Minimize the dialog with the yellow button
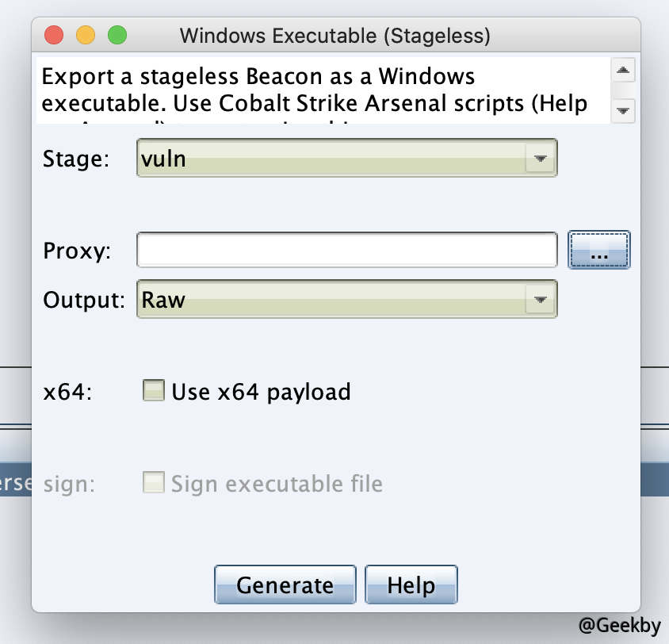 click(x=85, y=36)
